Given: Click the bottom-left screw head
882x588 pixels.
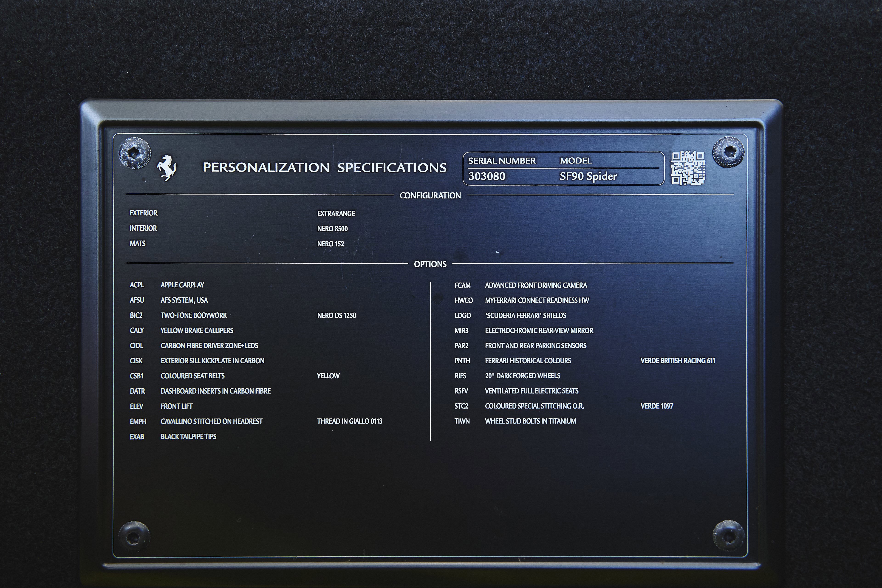Looking at the screenshot, I should tap(134, 536).
